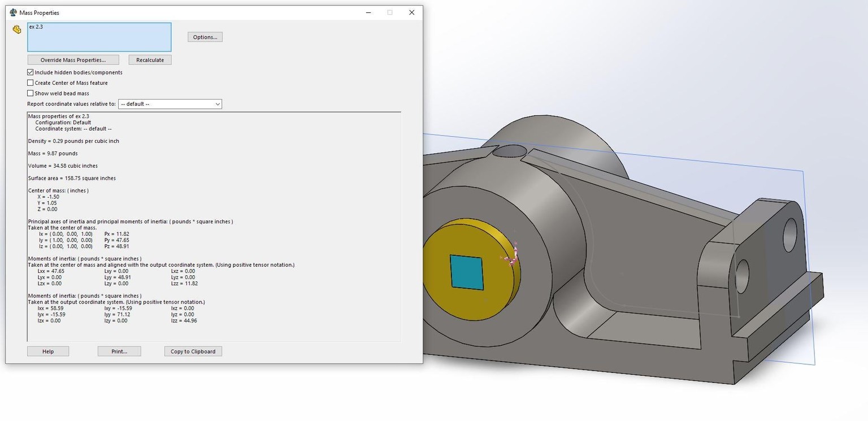Toggle Include hidden bodies/components checkbox
This screenshot has width=868, height=421.
coord(31,72)
